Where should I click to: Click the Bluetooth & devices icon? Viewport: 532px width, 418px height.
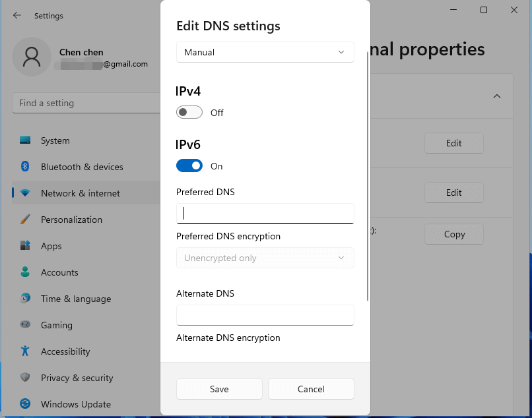pos(25,167)
